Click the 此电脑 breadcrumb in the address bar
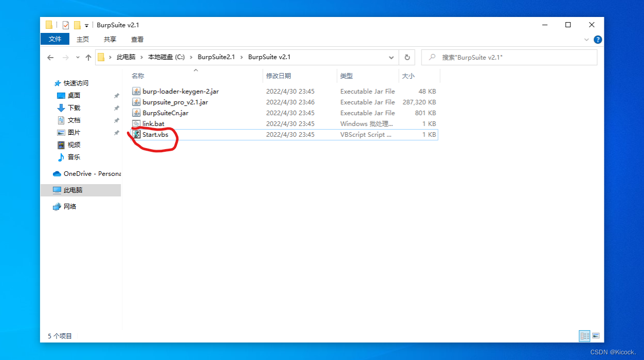644x360 pixels. (126, 57)
